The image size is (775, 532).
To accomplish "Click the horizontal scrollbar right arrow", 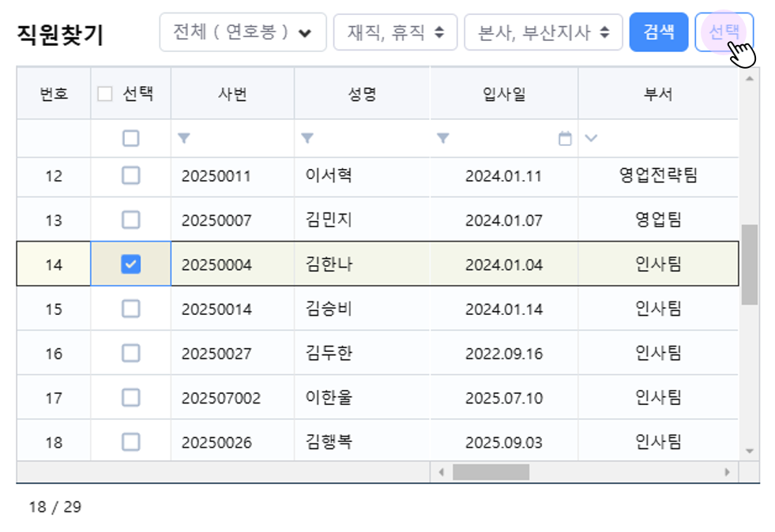I will 727,472.
